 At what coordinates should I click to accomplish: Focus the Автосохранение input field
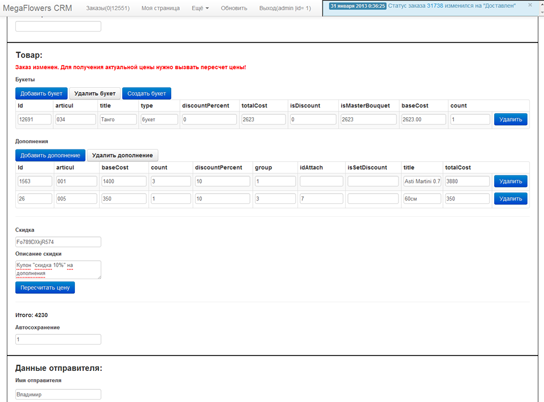58,339
